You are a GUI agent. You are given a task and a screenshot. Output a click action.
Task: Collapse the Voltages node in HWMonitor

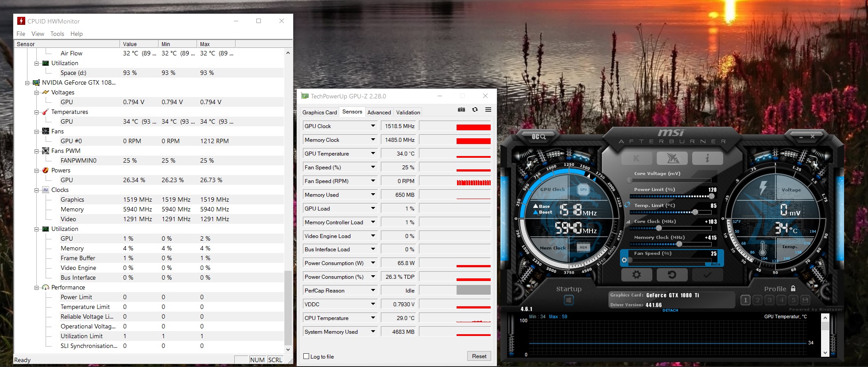[36, 92]
